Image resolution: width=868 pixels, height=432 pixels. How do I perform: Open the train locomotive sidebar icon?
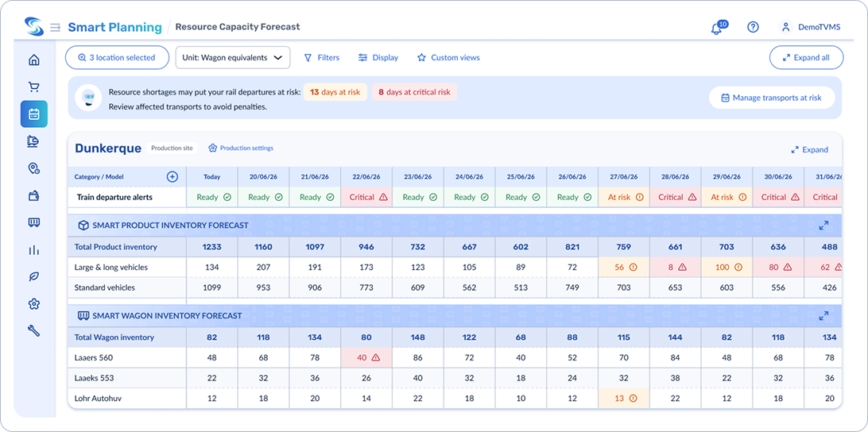(x=33, y=141)
